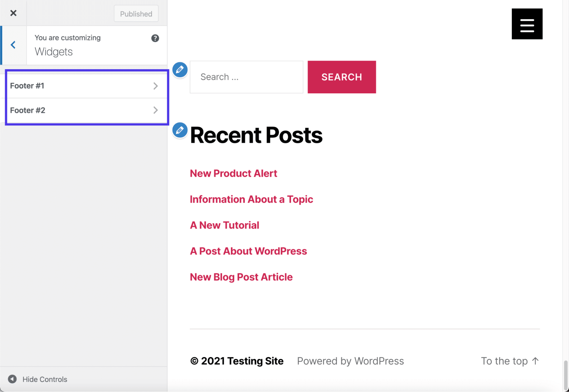Click the Published status indicator icon
Viewport: 569px width, 392px height.
click(136, 13)
